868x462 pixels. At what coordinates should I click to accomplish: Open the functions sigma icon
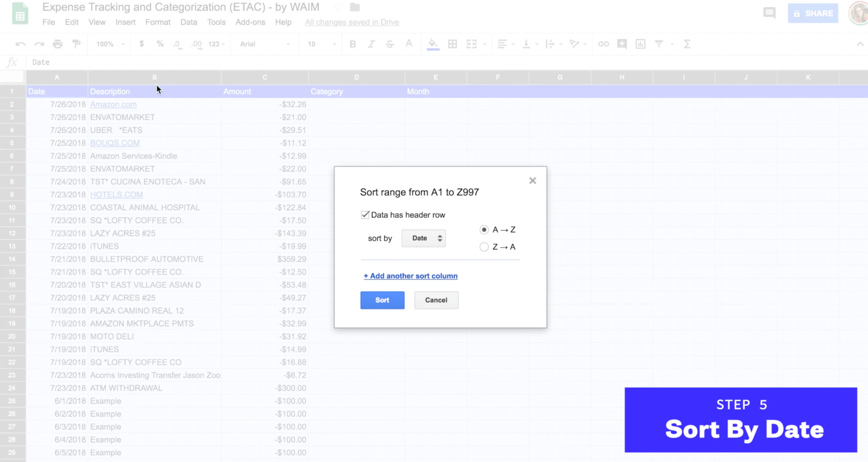point(687,44)
